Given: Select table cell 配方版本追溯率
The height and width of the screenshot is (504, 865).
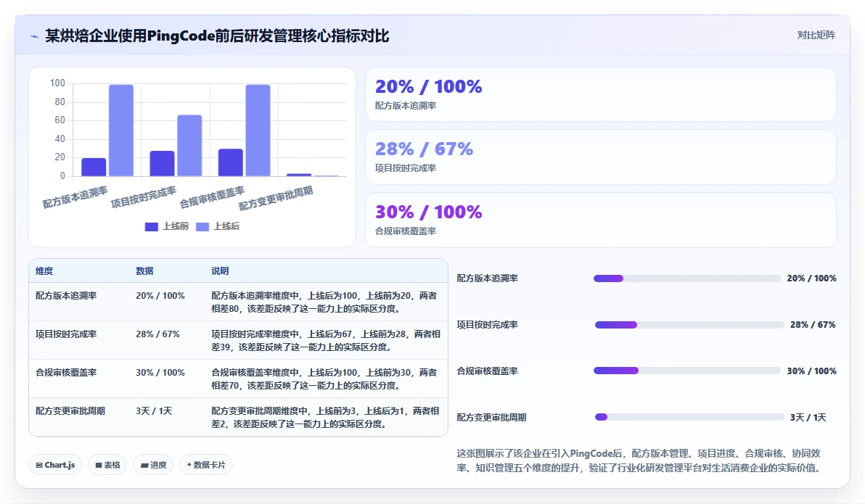Looking at the screenshot, I should tap(66, 296).
